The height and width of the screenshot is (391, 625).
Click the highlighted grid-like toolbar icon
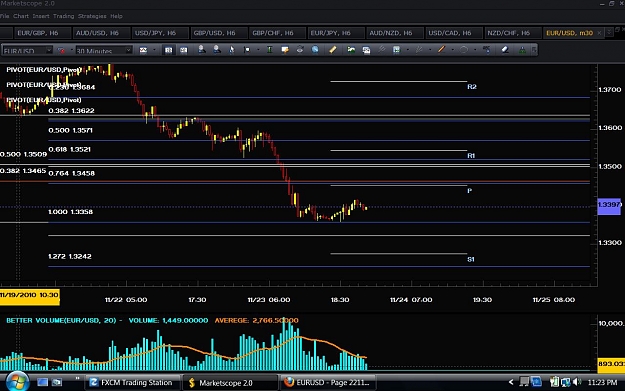pyautogui.click(x=169, y=50)
